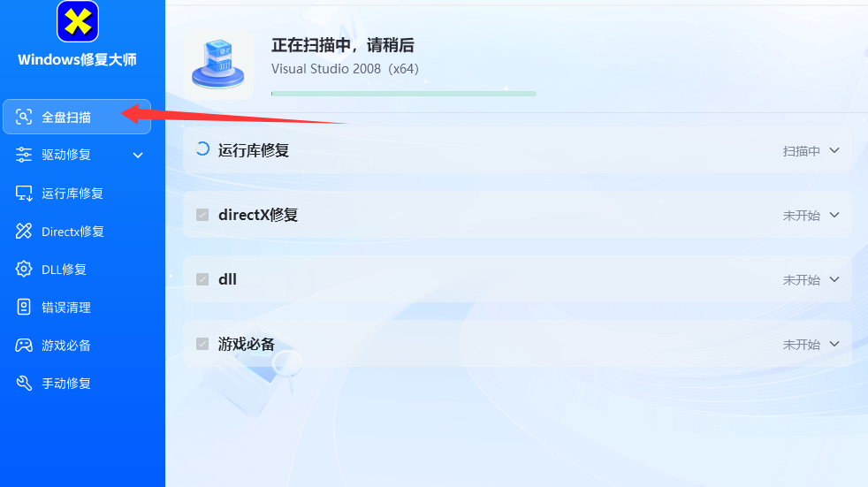The width and height of the screenshot is (868, 487).
Task: Click the 手动修复 wrench icon
Action: tap(24, 383)
